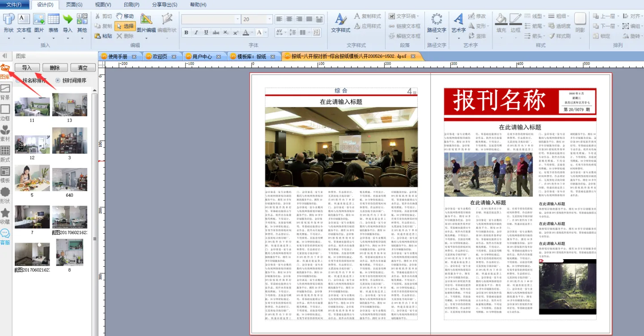Screen dimensions: 644x336
Task: Expand the font size dropdown
Action: (x=269, y=20)
